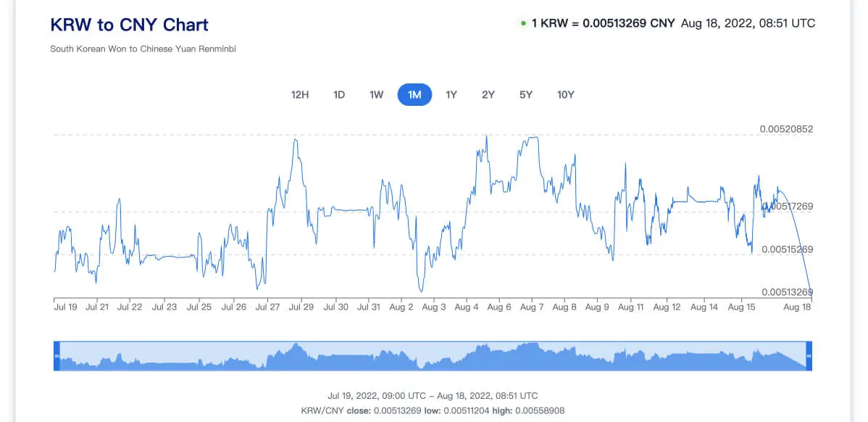
Task: Click the 0.00520852 y-axis value label
Action: pyautogui.click(x=786, y=129)
